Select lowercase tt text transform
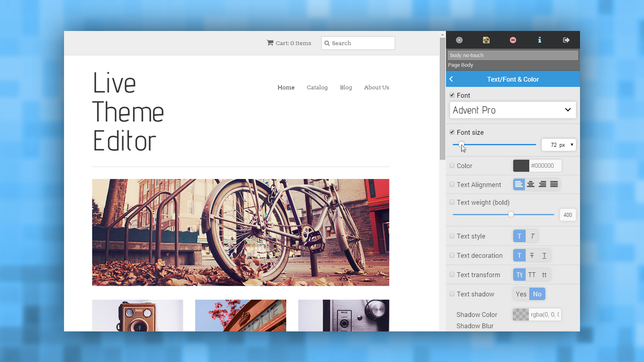 click(544, 275)
